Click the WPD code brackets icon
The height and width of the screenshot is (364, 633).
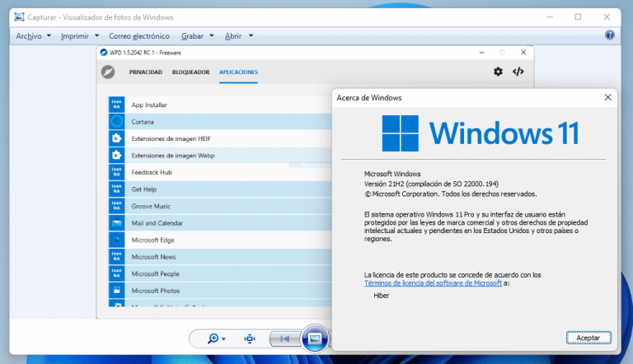518,72
